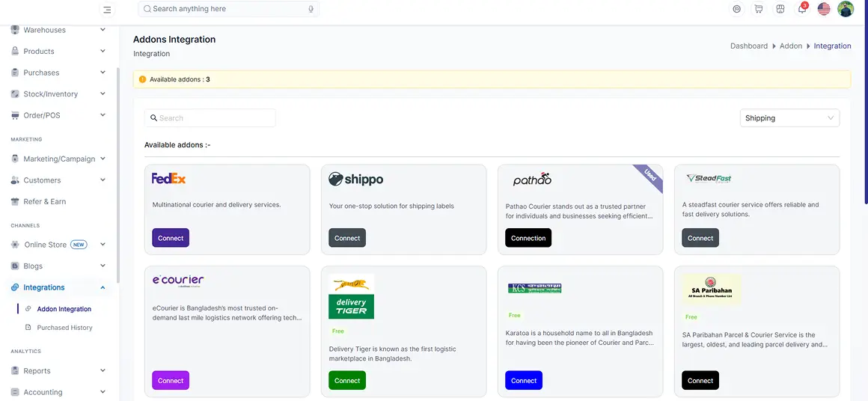Expand the Warehouses menu chevron

pos(103,30)
